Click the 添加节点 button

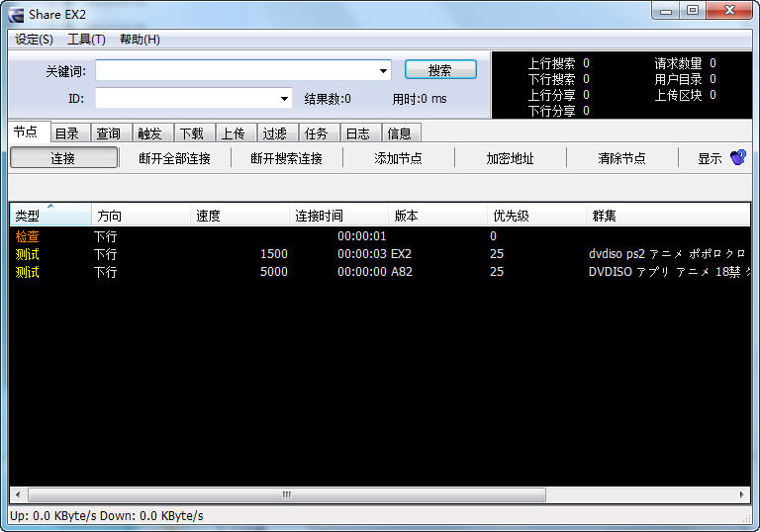click(398, 158)
